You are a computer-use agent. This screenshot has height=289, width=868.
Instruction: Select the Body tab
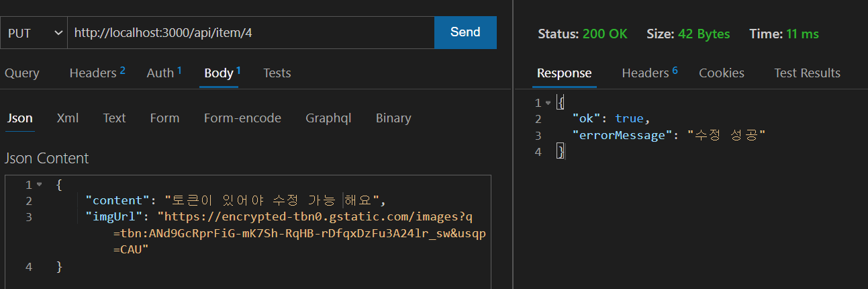point(222,73)
